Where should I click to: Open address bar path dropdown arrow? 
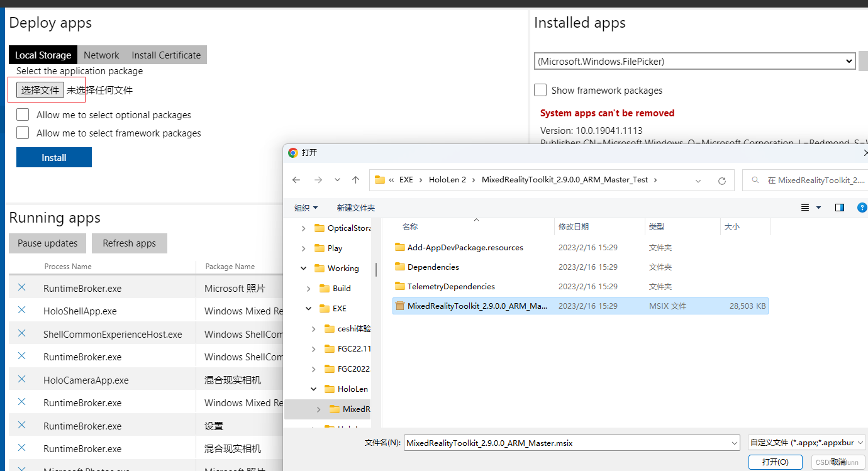(x=698, y=180)
